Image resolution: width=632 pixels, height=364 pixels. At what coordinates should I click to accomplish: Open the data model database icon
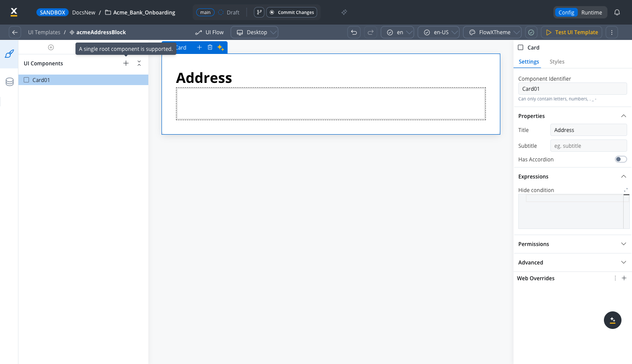click(x=9, y=82)
